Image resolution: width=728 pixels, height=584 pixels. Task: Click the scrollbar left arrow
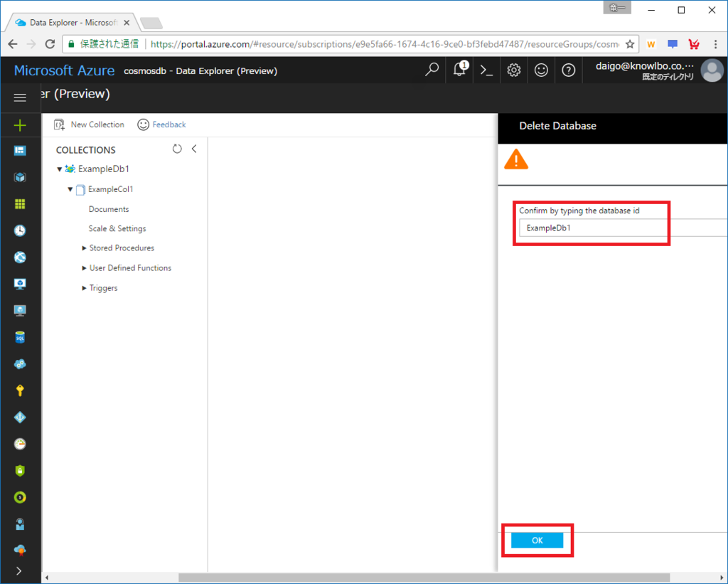click(x=46, y=578)
